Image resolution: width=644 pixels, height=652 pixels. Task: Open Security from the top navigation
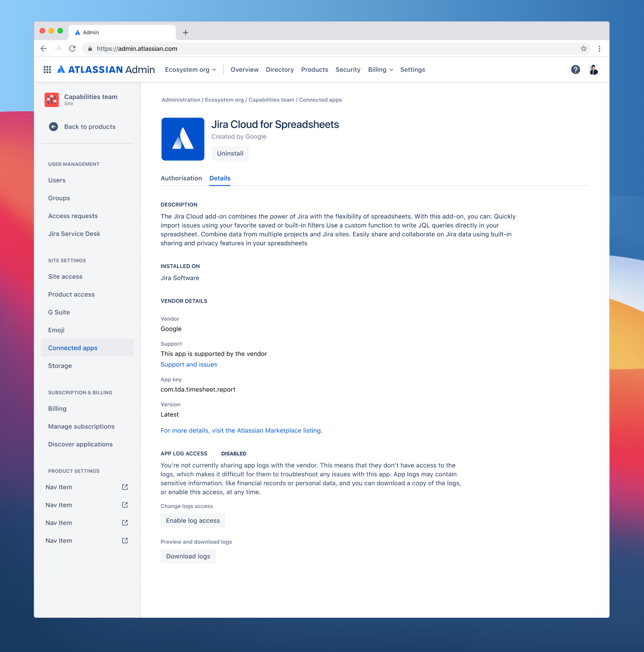click(347, 69)
